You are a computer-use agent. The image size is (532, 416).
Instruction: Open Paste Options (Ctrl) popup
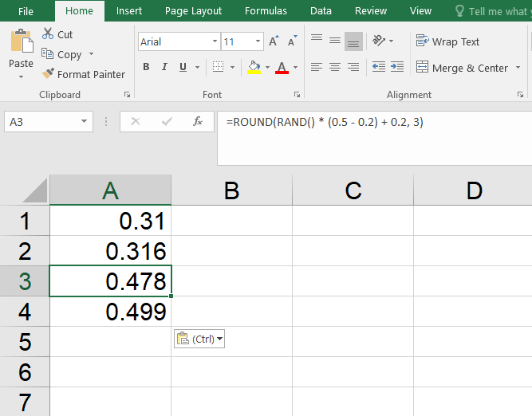click(x=199, y=339)
